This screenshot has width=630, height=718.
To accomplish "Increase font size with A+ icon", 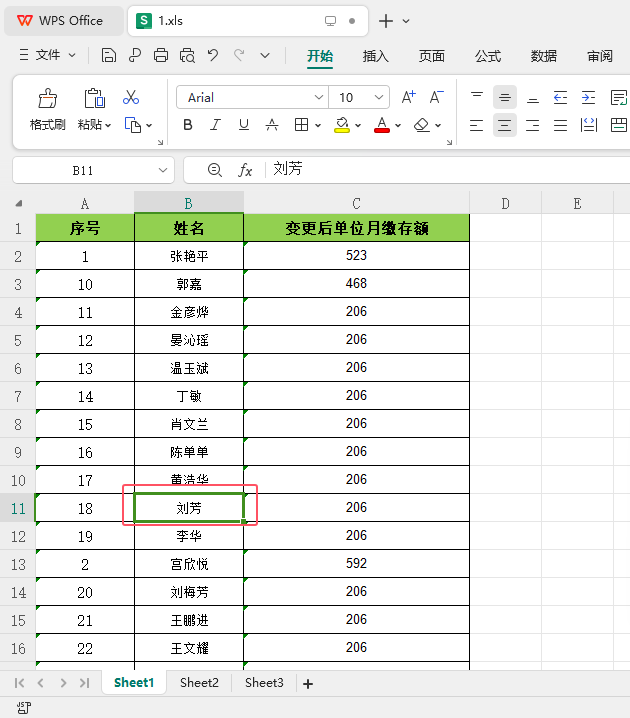I will tap(408, 97).
